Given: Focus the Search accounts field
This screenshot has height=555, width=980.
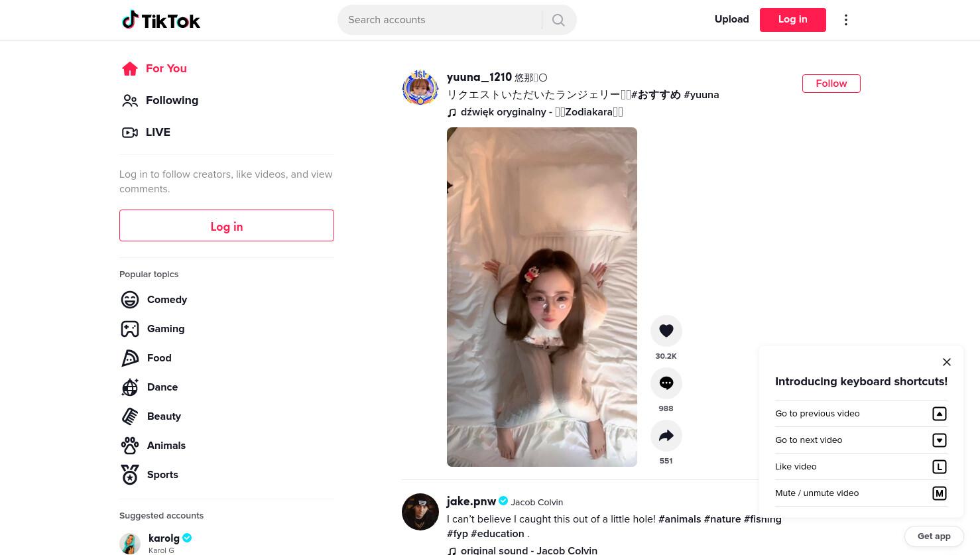Looking at the screenshot, I should coord(440,20).
